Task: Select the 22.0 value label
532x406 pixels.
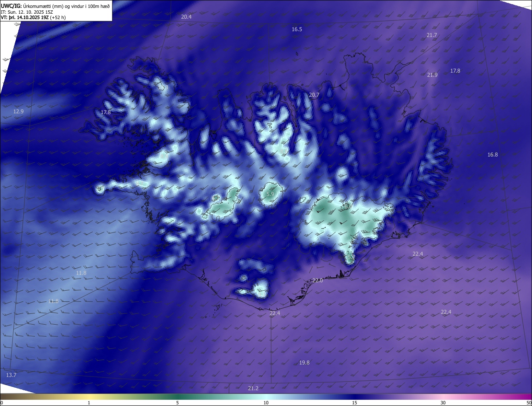Action: 318,281
